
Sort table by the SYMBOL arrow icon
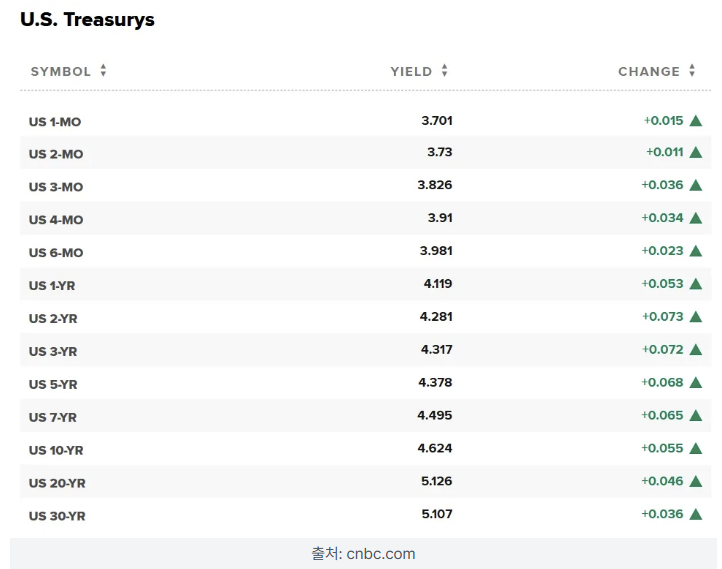(x=103, y=70)
